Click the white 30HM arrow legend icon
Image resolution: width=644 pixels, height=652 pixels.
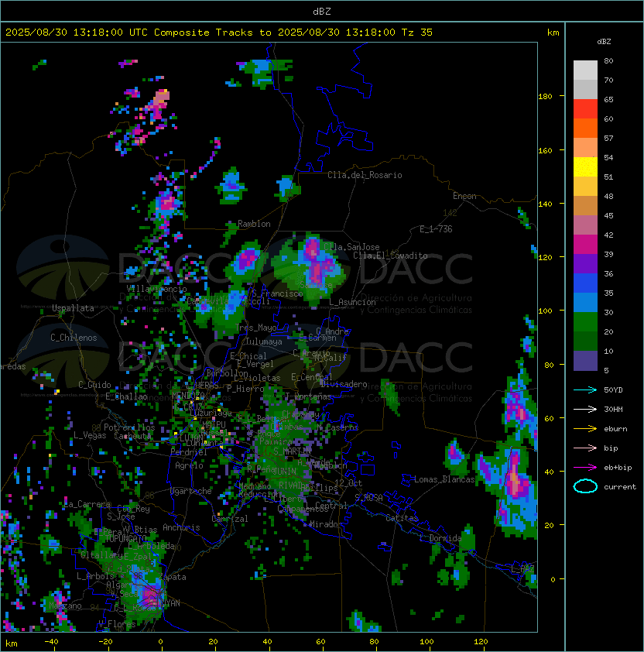pyautogui.click(x=585, y=410)
